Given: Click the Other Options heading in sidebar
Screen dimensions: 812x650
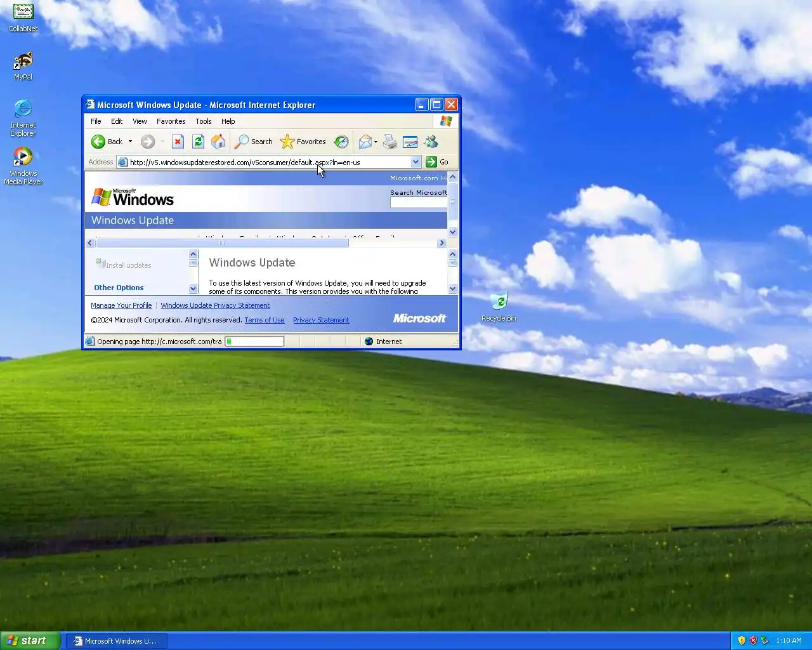Looking at the screenshot, I should [x=119, y=288].
